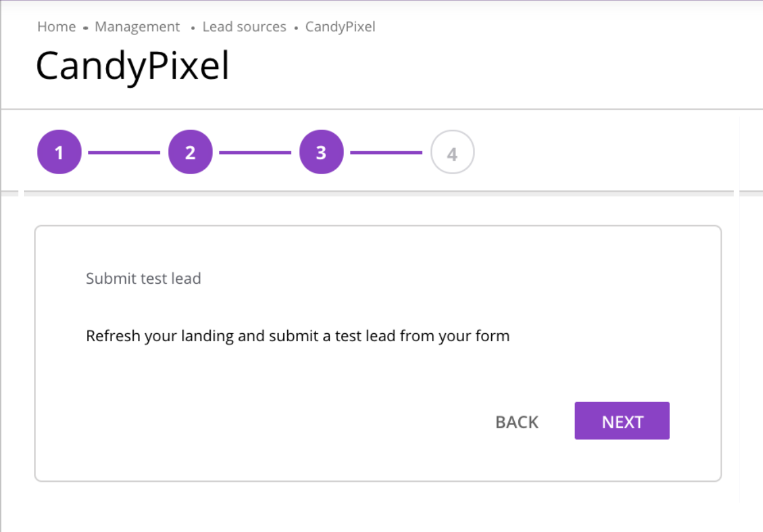The width and height of the screenshot is (763, 532).
Task: Click the line connecting steps 1 and 2
Action: click(124, 153)
